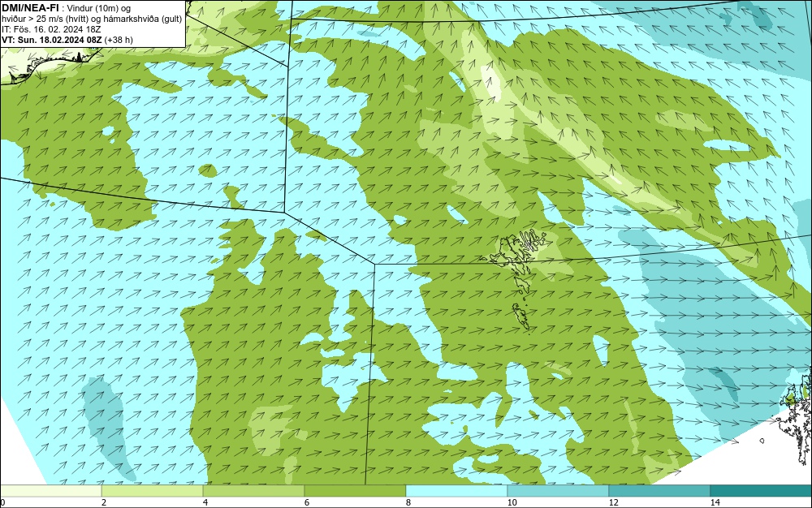Screen dimensions: 812x508
Task: Click the legend value label '2'
Action: (104, 502)
